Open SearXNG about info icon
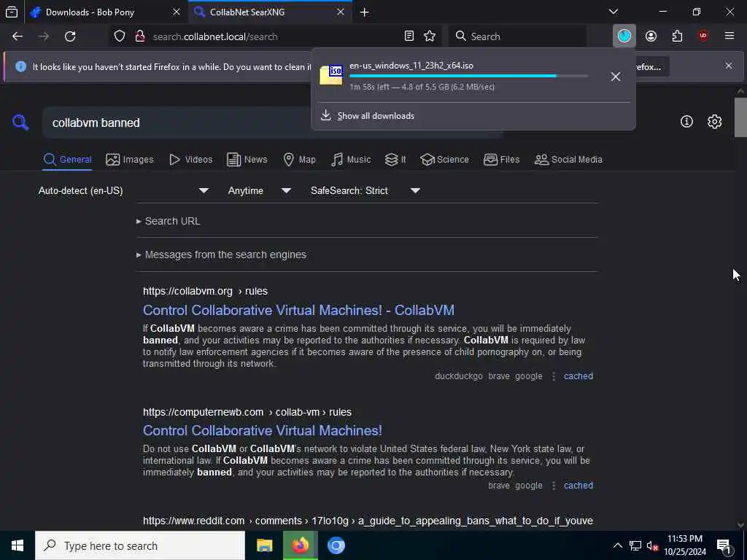The image size is (747, 560). [686, 122]
